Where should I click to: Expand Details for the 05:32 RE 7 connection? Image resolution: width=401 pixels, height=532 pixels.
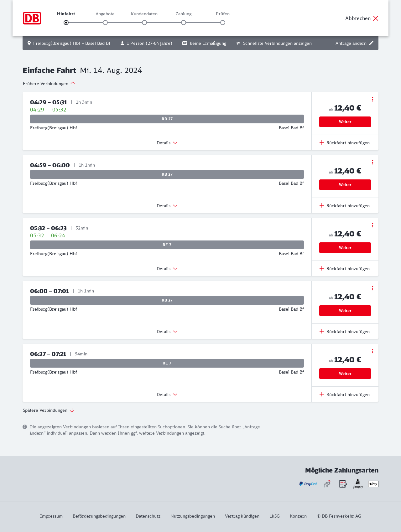click(x=167, y=269)
